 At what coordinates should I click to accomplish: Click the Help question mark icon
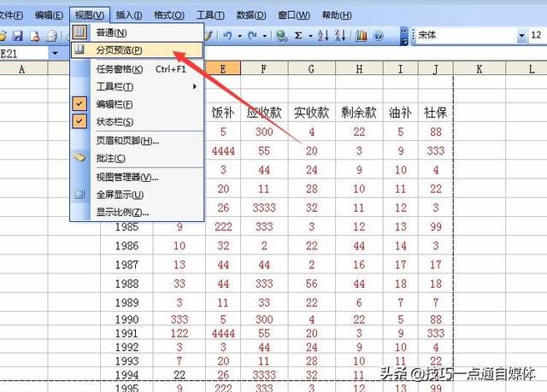[378, 36]
